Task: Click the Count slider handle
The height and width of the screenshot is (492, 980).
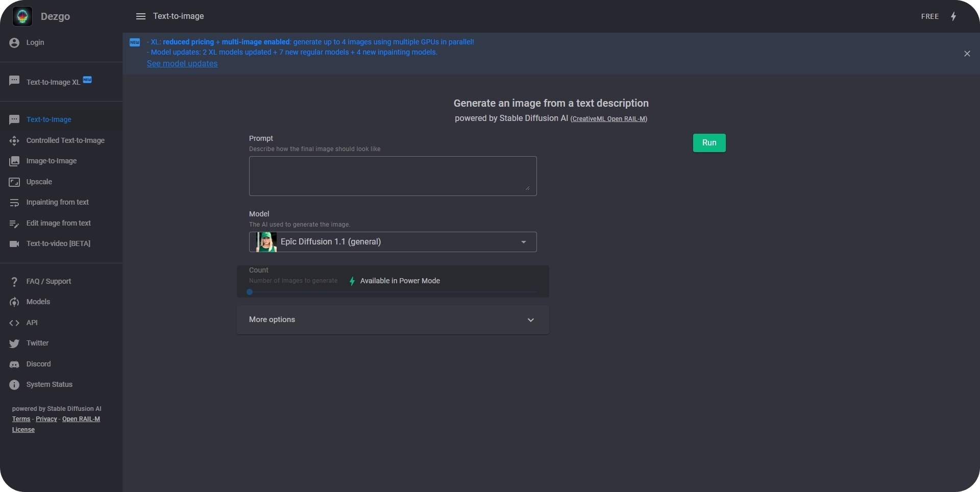Action: (250, 292)
